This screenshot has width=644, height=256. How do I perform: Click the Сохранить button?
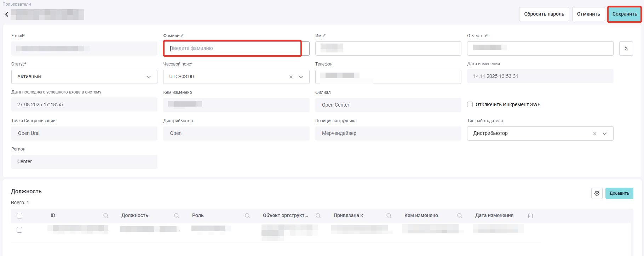tap(625, 14)
